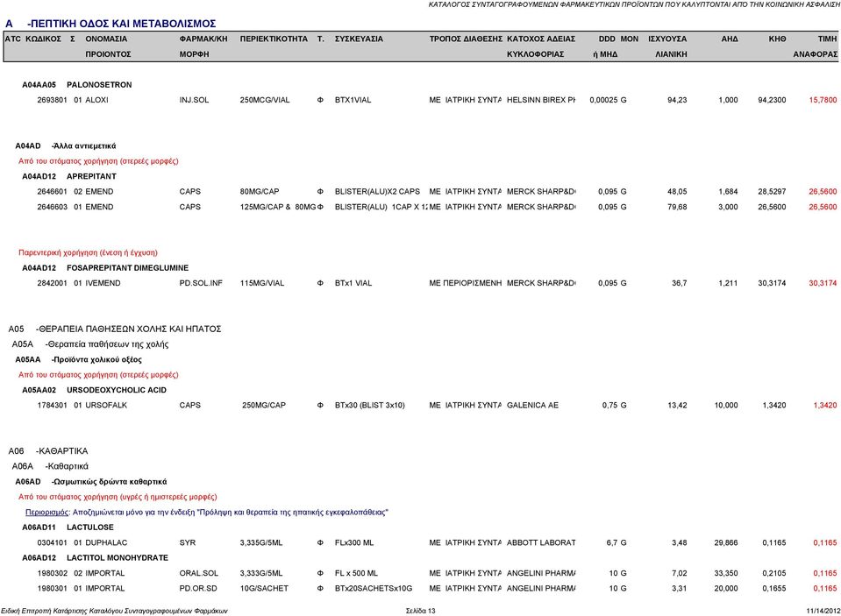Click the heading "ΘΕΡΑΠΕΙΑ ΠΑΘΗΣΕΩΝ ΧΟΛΗΣ ΚΑΙ ΗΠΑΤΟΣ"
Image resolution: width=841 pixels, height=616 pixels.
(130, 329)
